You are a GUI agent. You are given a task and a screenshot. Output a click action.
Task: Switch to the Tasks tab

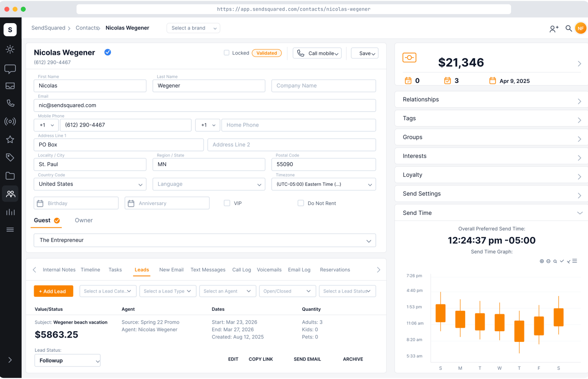(115, 270)
